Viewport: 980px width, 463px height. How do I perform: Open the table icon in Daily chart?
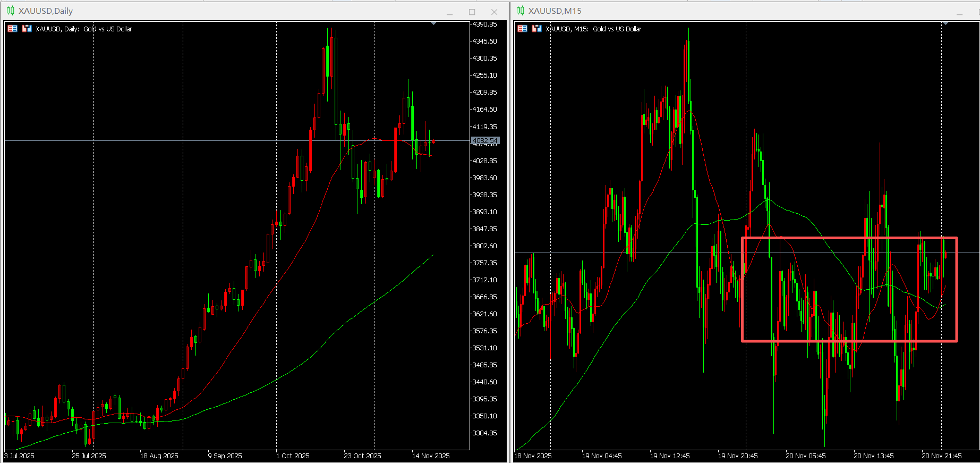[12, 29]
